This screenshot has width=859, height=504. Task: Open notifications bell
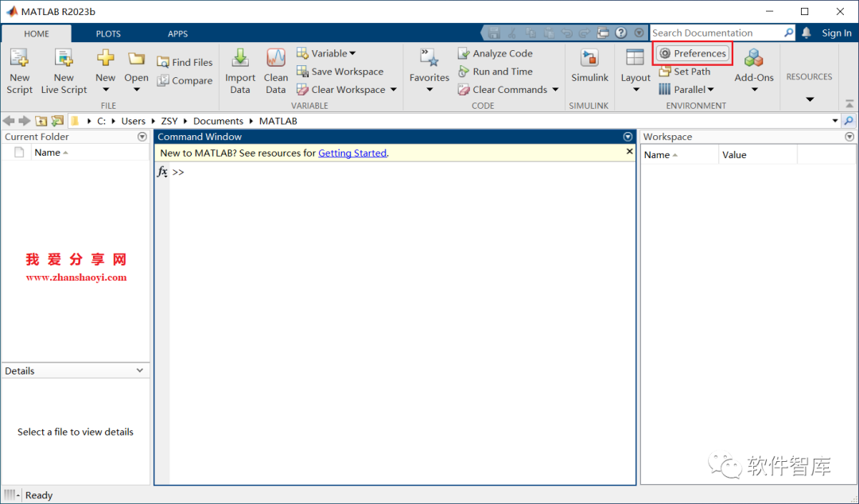[807, 33]
